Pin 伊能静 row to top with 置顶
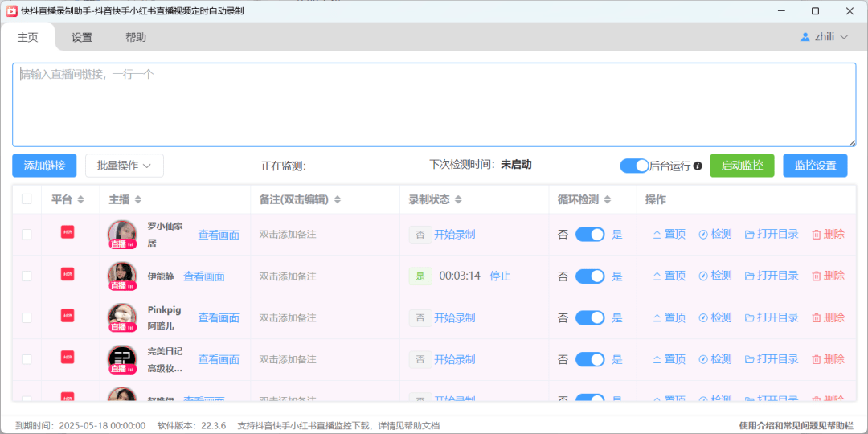 pos(669,276)
